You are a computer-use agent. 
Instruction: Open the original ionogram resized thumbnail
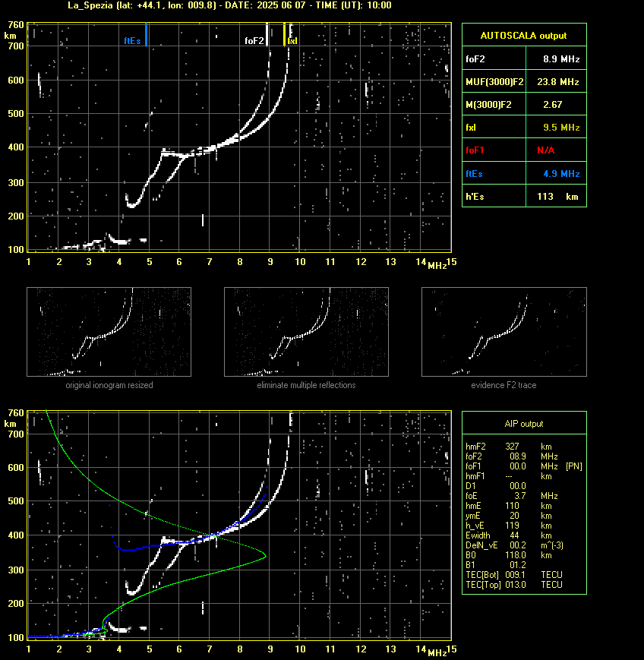pos(109,332)
